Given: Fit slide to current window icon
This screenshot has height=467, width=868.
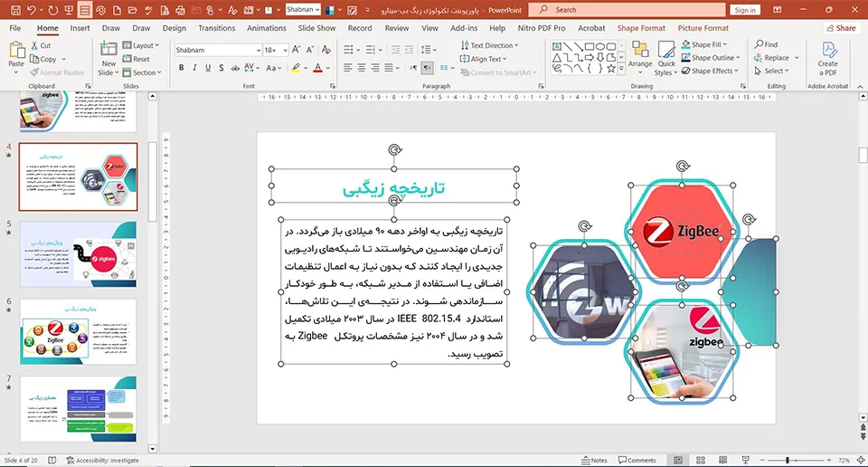Looking at the screenshot, I should click(x=861, y=461).
